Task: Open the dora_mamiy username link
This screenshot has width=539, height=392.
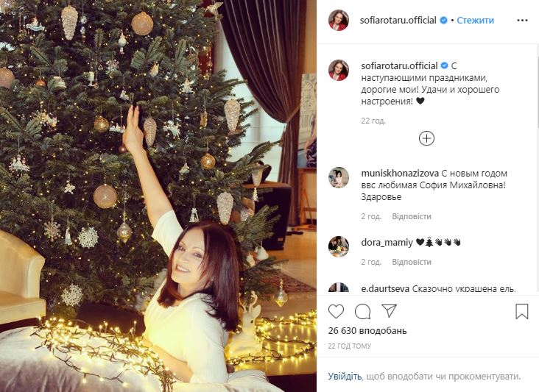Action: pyautogui.click(x=387, y=242)
